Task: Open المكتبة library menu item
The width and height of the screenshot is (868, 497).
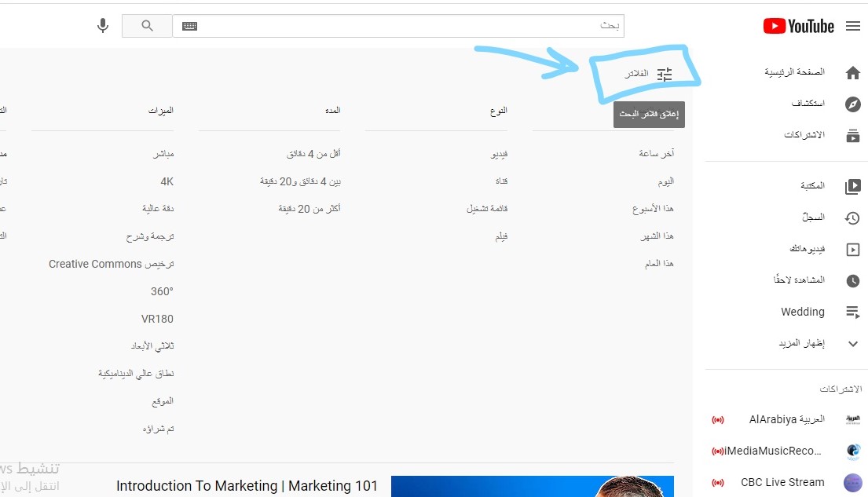Action: coord(812,186)
